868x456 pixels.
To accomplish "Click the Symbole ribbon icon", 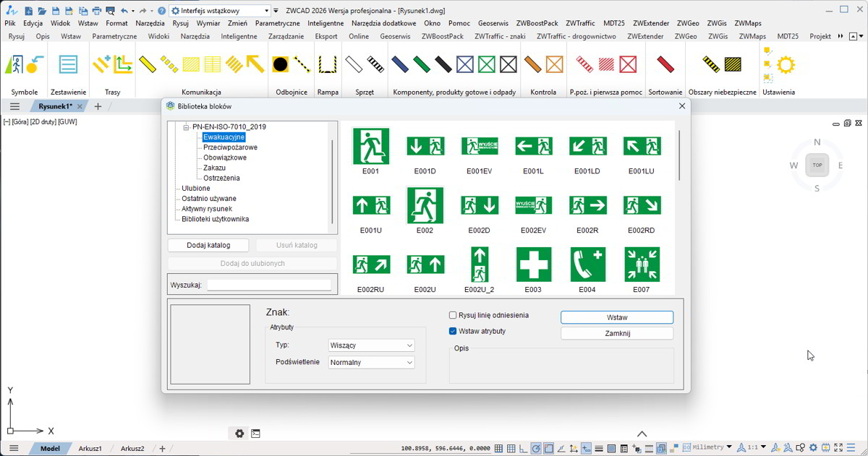I will click(25, 65).
